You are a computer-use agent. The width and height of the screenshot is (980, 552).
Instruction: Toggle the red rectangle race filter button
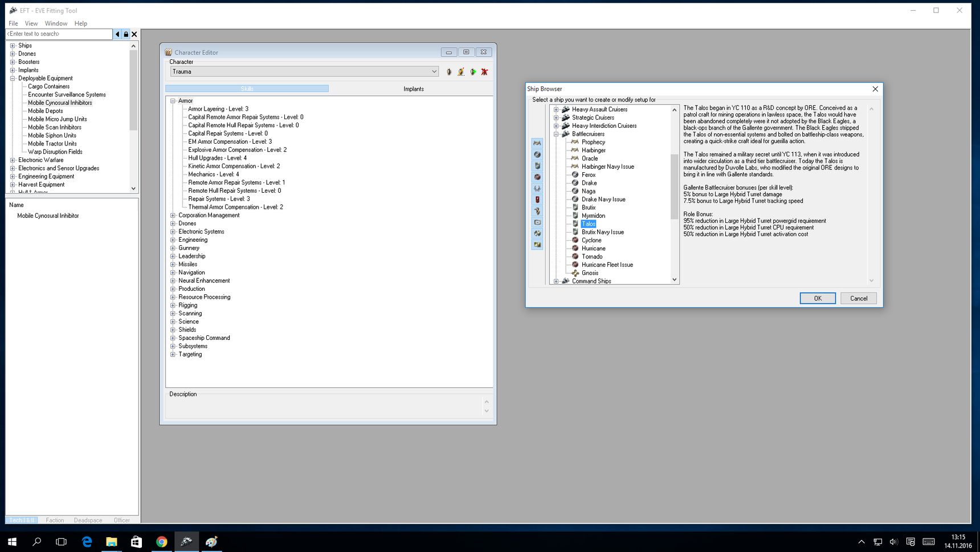537,200
